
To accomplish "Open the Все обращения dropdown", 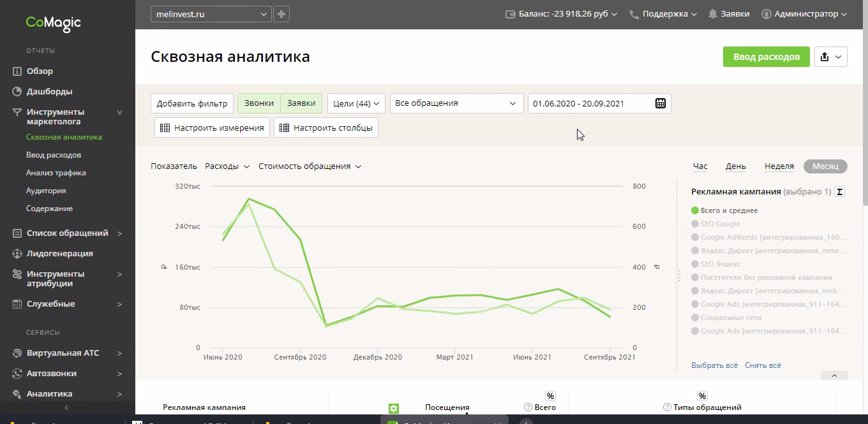I will (x=456, y=103).
